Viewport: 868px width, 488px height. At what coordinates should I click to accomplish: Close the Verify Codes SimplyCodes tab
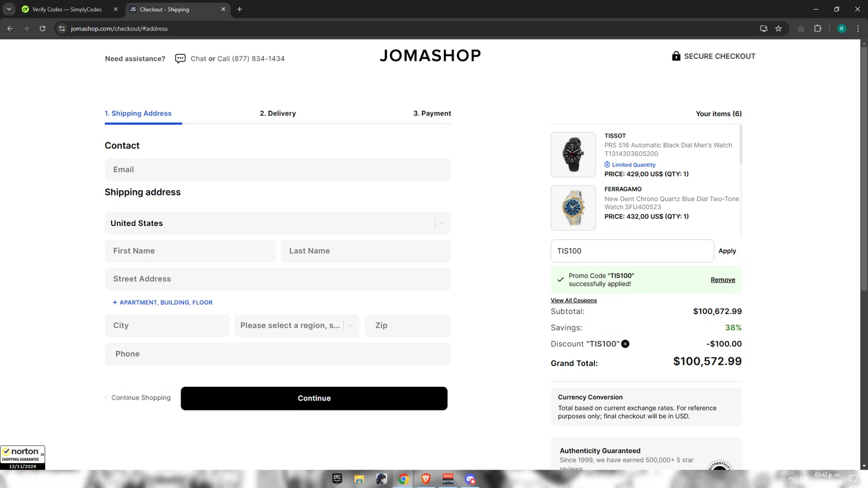pyautogui.click(x=116, y=9)
